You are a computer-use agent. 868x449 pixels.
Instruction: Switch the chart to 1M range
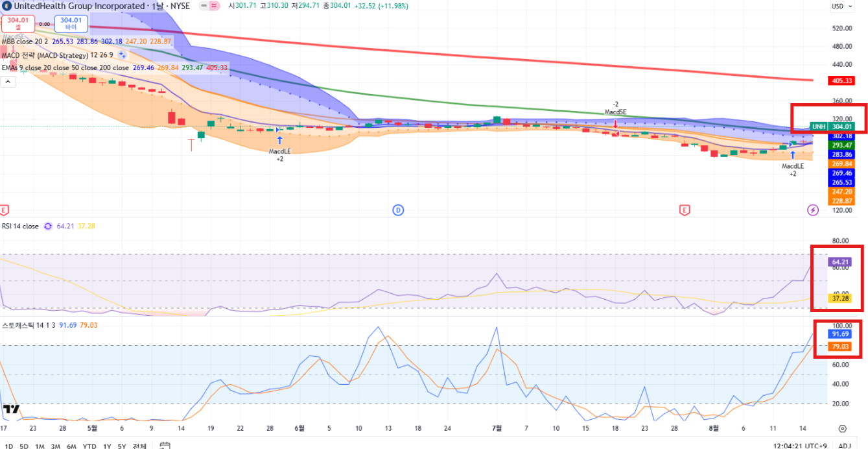tap(40, 446)
